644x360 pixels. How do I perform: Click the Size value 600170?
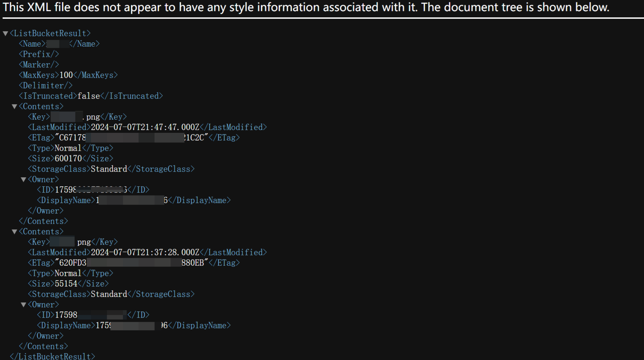coord(68,158)
